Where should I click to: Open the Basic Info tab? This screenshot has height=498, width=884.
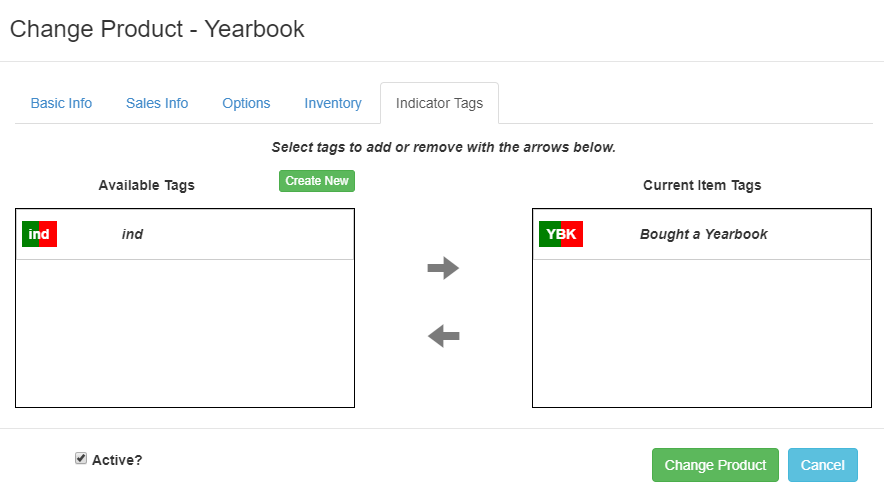click(x=61, y=103)
